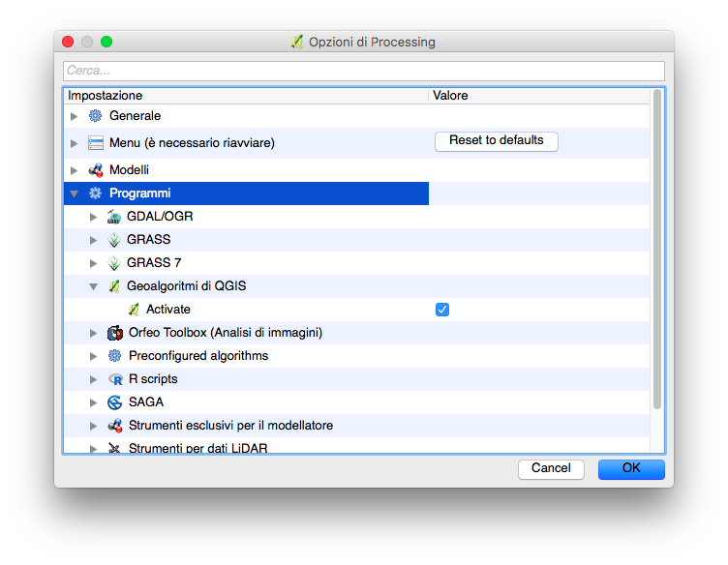This screenshot has width=728, height=565.
Task: Click the R scripts icon
Action: click(114, 379)
